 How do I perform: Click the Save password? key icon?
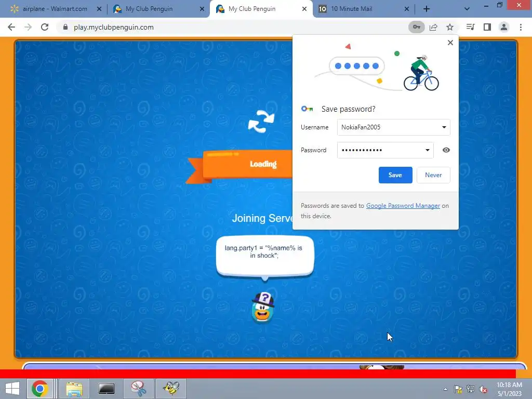307,109
